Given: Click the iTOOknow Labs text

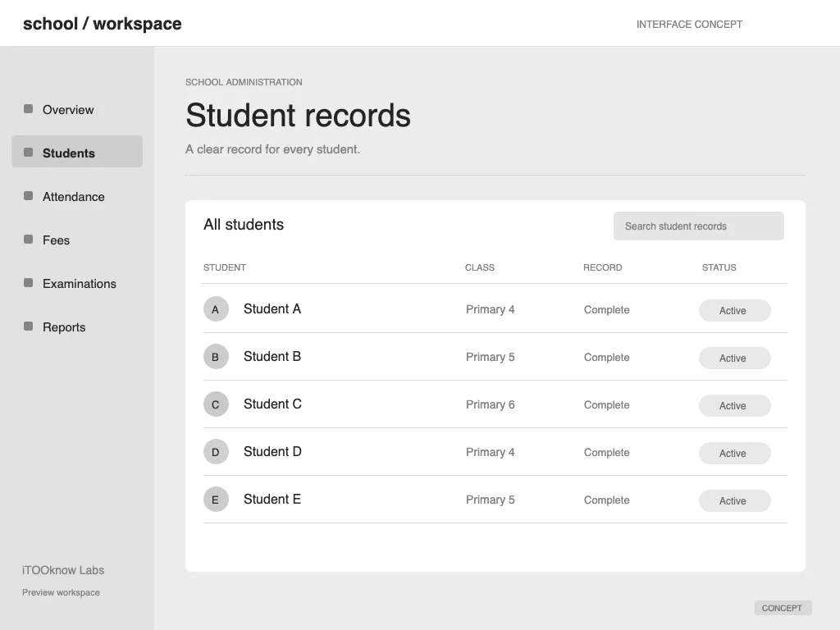Looking at the screenshot, I should [x=63, y=570].
